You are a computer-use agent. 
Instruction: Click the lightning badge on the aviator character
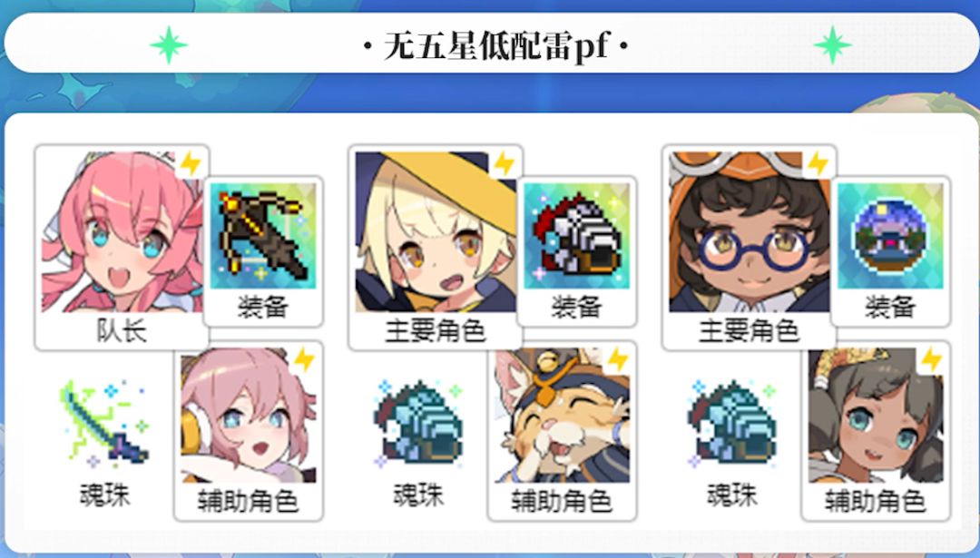(x=818, y=164)
